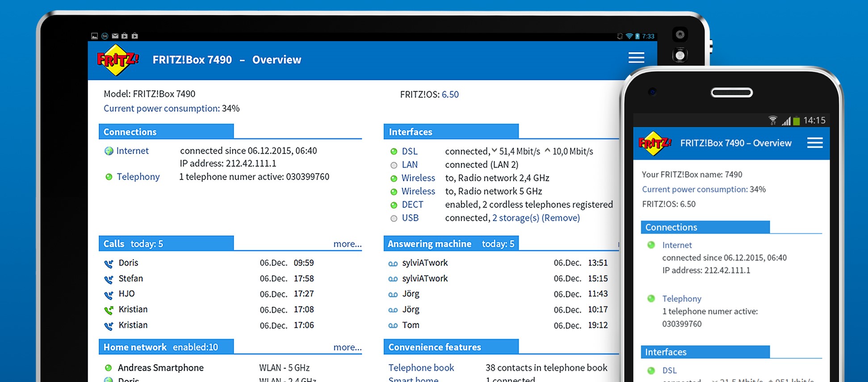
Task: Open the USB interface link
Action: pos(410,218)
